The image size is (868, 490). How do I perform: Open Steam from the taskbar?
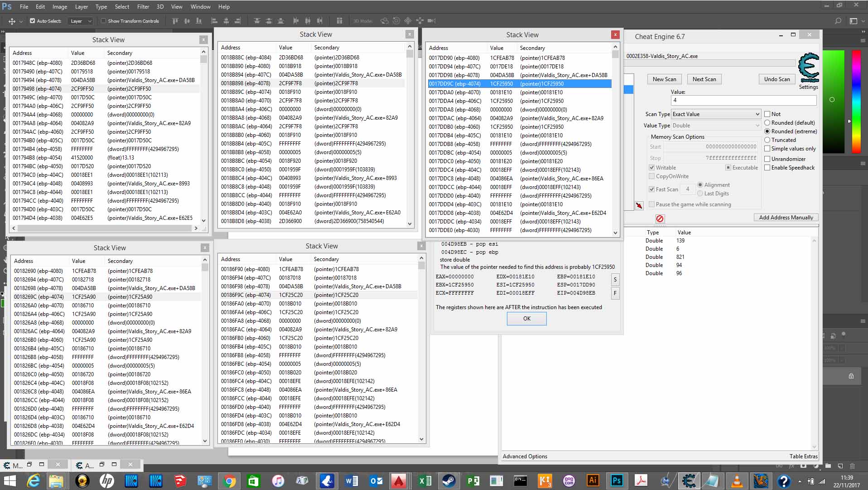pyautogui.click(x=448, y=480)
